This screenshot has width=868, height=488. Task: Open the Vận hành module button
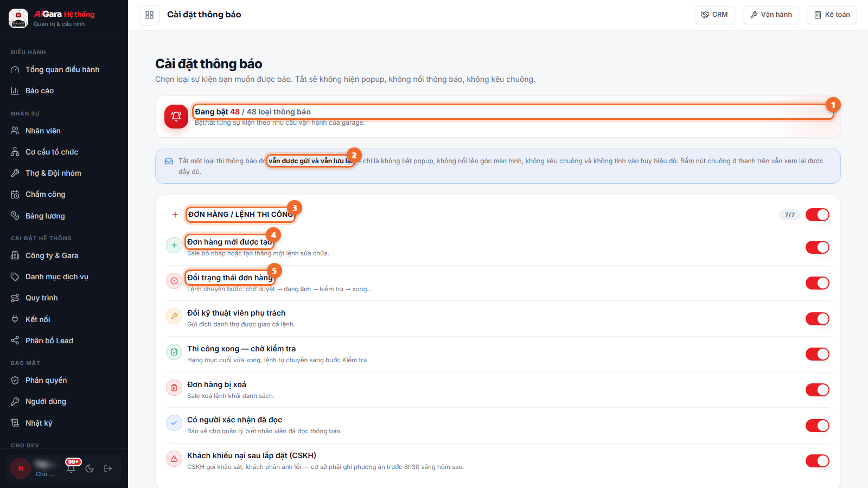click(771, 15)
